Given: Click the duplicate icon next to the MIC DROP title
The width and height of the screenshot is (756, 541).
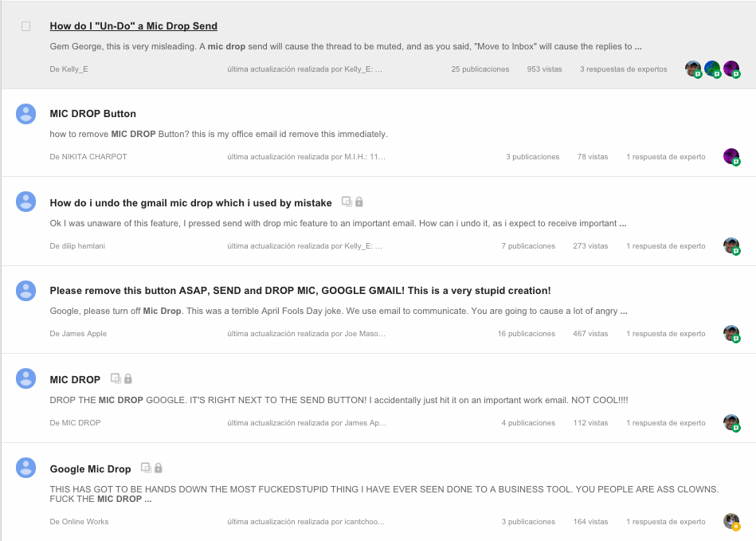Looking at the screenshot, I should point(116,378).
